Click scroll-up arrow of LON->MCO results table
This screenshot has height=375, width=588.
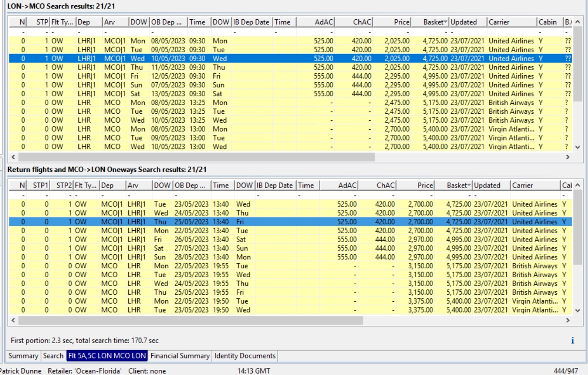click(x=577, y=22)
